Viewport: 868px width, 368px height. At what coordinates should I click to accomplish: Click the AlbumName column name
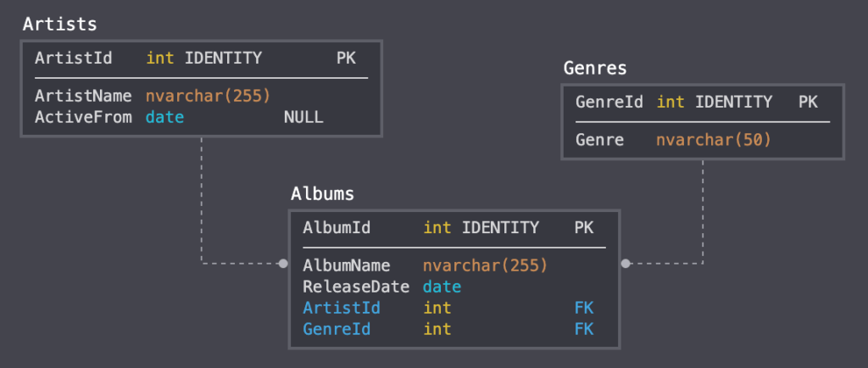click(x=346, y=265)
